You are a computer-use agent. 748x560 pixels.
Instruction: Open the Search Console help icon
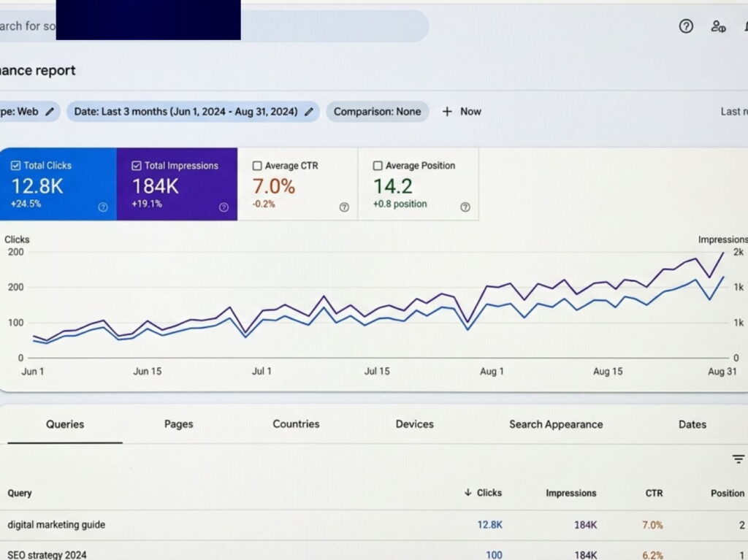point(686,26)
